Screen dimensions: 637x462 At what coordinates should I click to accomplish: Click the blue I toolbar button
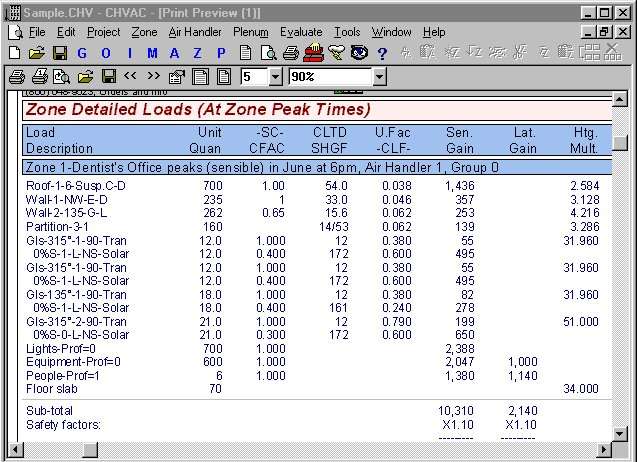coord(129,53)
